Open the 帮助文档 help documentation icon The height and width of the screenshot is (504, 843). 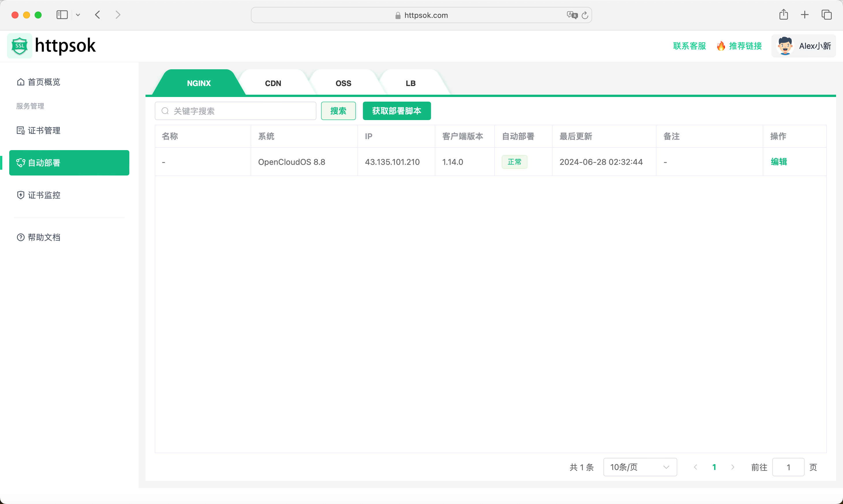coord(20,237)
